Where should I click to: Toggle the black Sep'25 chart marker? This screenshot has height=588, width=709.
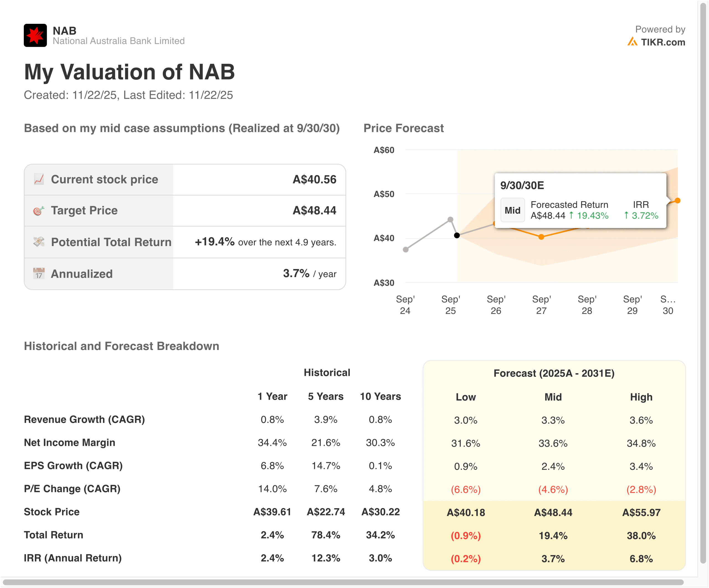457,236
